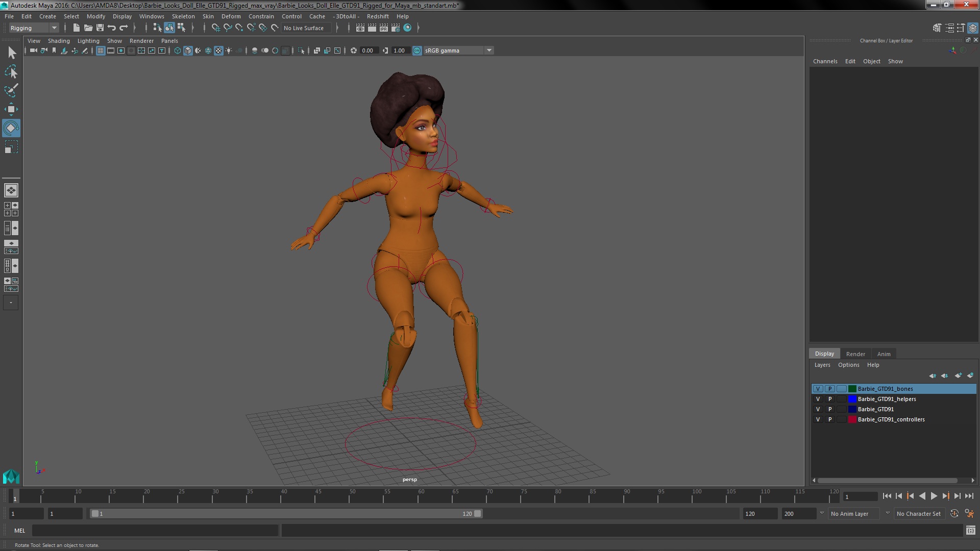
Task: Click the MEL command input field
Action: click(x=155, y=531)
